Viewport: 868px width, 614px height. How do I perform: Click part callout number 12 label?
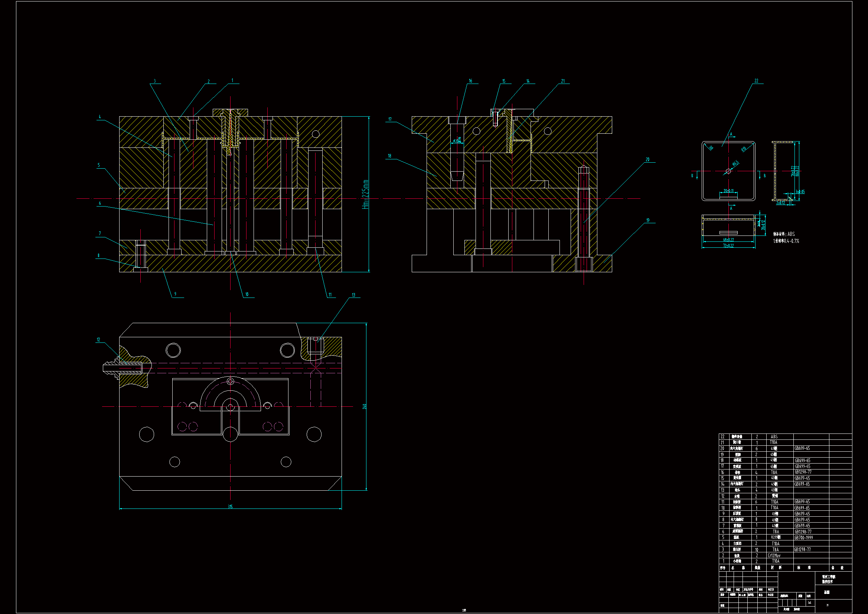coord(98,340)
